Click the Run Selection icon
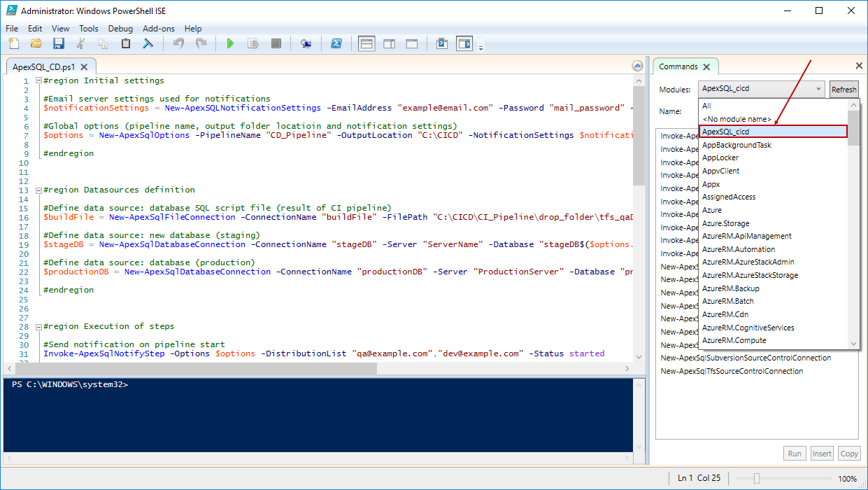 [x=253, y=43]
